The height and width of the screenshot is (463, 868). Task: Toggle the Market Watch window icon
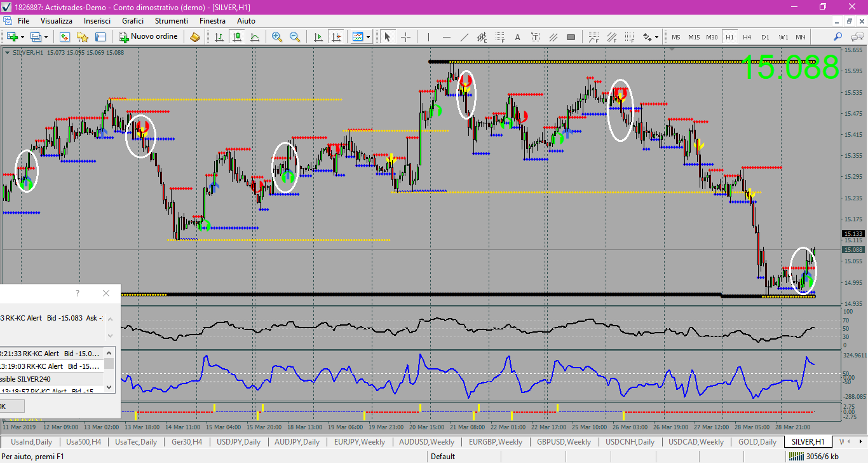point(64,37)
